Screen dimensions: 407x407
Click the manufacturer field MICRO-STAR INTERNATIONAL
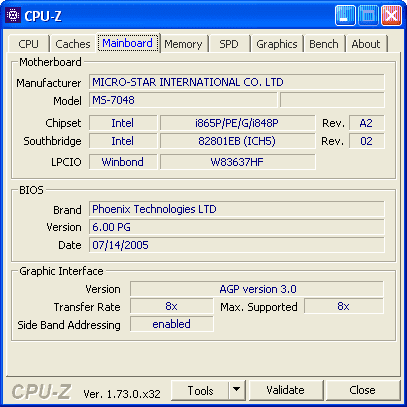click(237, 82)
